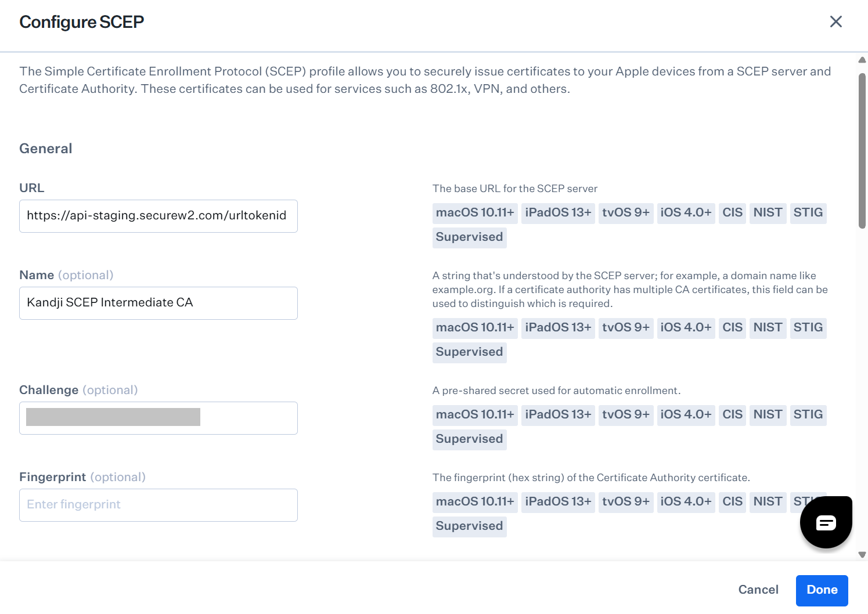
Task: Click the CIS tag in URL row
Action: pyautogui.click(x=732, y=213)
